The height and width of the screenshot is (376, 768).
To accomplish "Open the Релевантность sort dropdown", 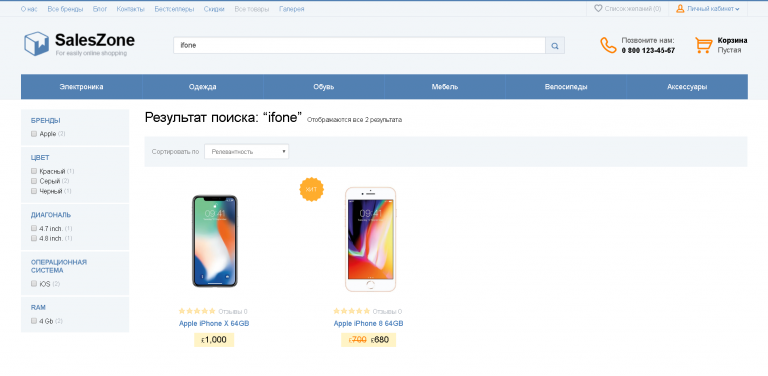I will [x=246, y=151].
